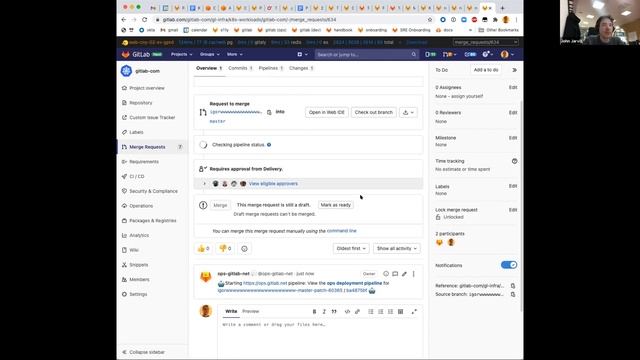
Task: Open Members in the sidebar
Action: [x=136, y=279]
